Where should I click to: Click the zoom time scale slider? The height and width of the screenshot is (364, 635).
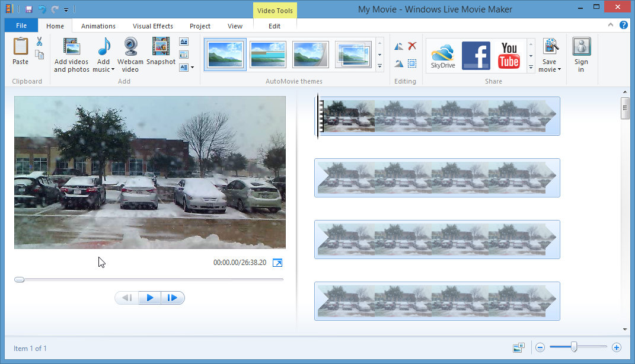[x=574, y=347]
